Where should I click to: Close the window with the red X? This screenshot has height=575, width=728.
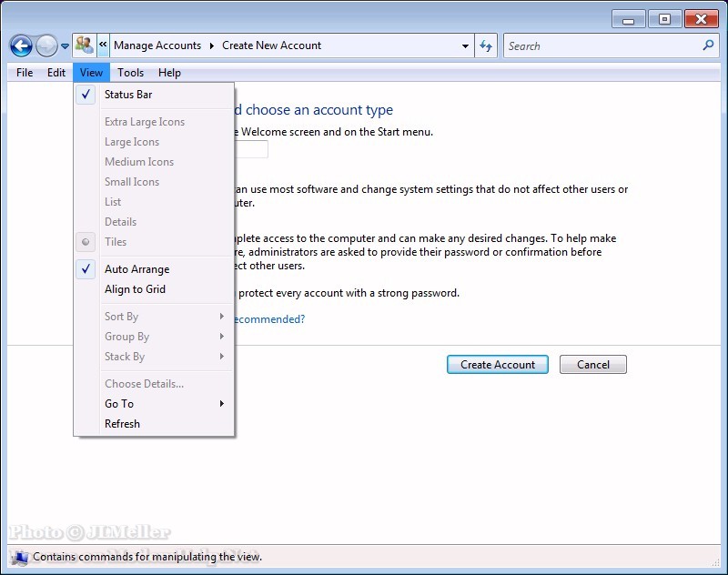(x=701, y=19)
